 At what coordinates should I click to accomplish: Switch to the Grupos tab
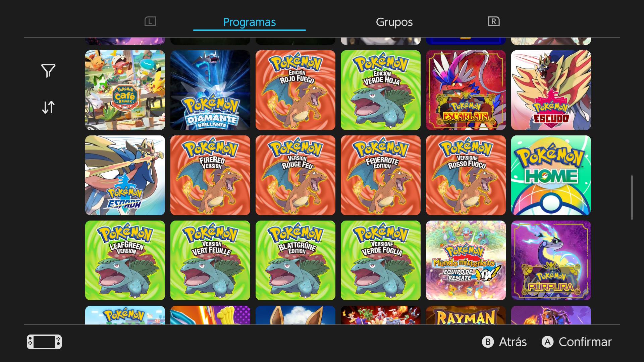(394, 22)
